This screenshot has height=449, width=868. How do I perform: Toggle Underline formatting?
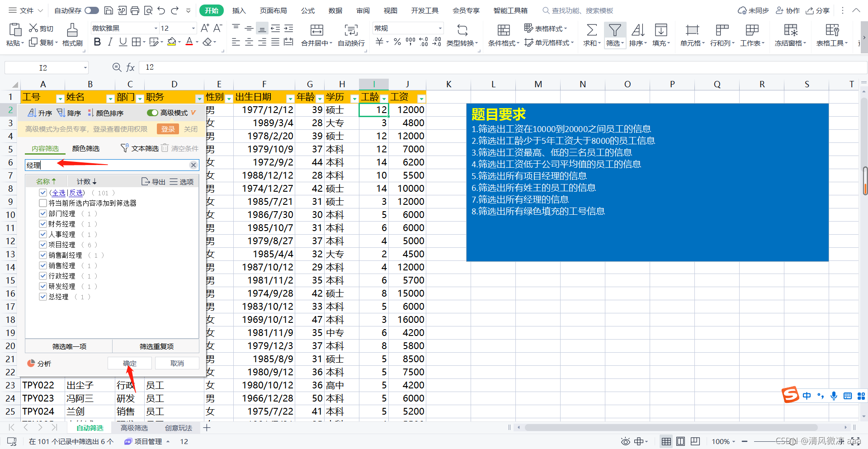pos(123,42)
